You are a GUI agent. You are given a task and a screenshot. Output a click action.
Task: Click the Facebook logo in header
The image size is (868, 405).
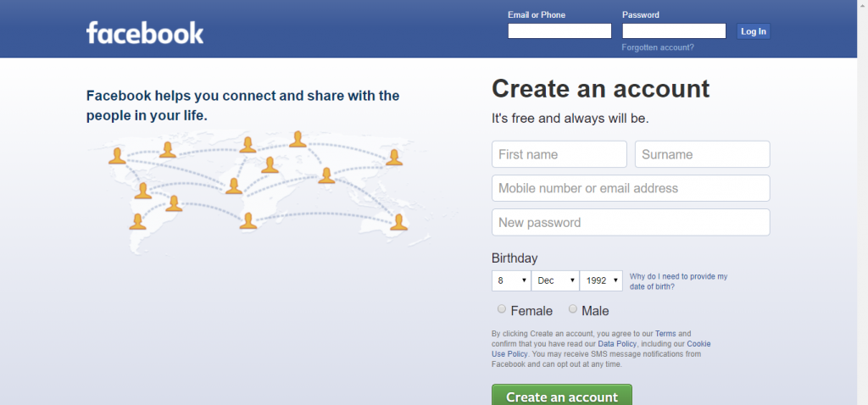145,33
